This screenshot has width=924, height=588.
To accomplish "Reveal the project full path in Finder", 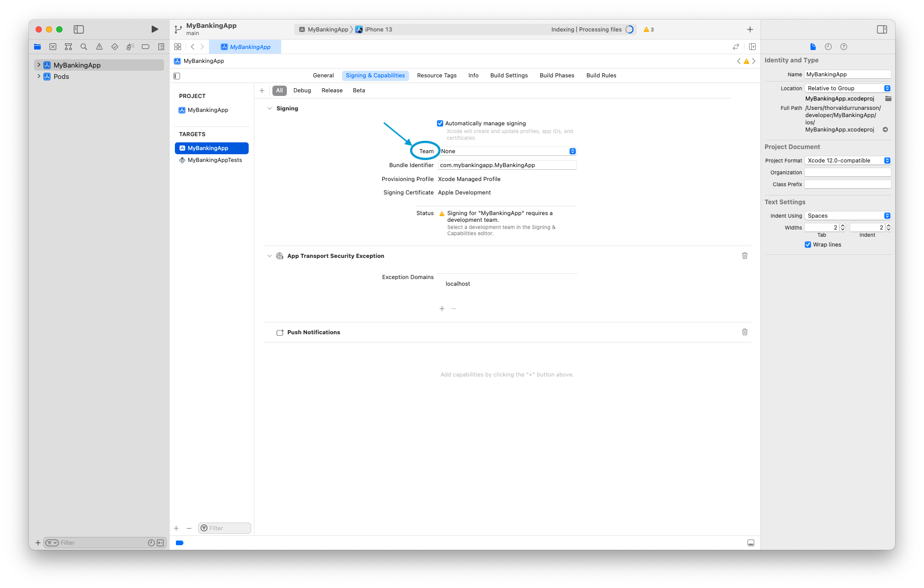I will [x=885, y=129].
